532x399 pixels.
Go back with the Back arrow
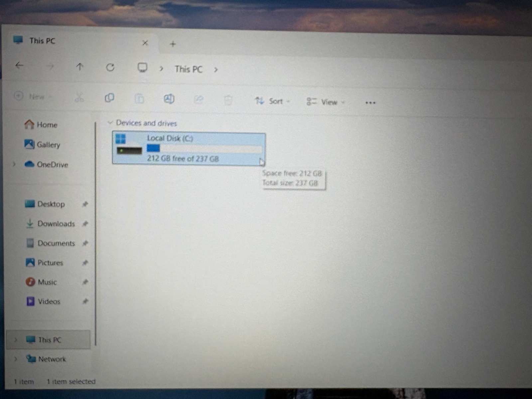point(20,66)
